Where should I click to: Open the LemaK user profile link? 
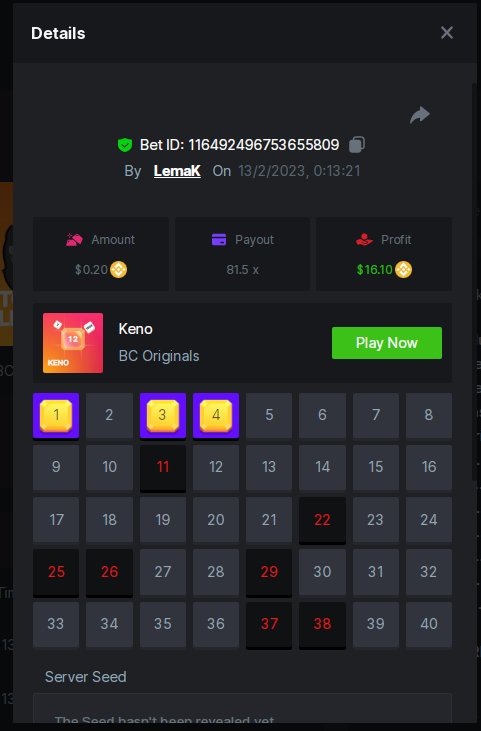coord(177,171)
